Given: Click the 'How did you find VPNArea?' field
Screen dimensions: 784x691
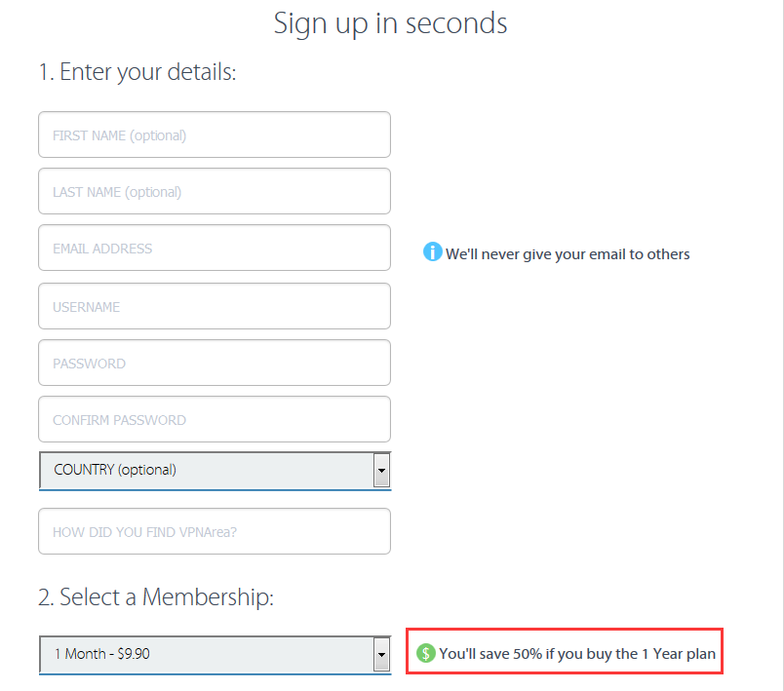Looking at the screenshot, I should point(215,531).
